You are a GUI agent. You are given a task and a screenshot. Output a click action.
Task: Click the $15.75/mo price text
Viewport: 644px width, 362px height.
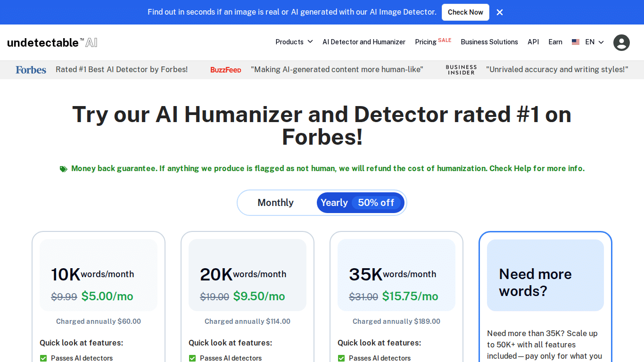pos(410,296)
